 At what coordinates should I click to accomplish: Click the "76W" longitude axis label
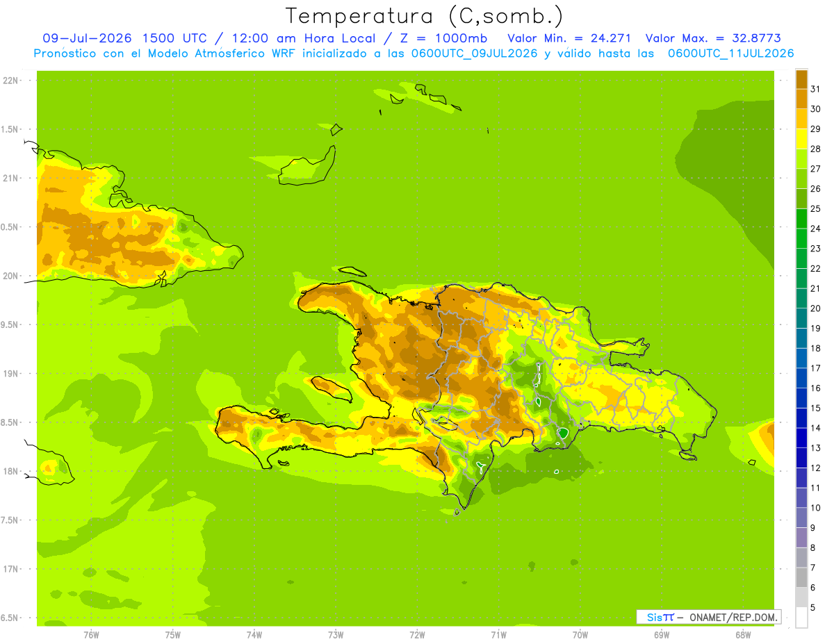pos(91,635)
